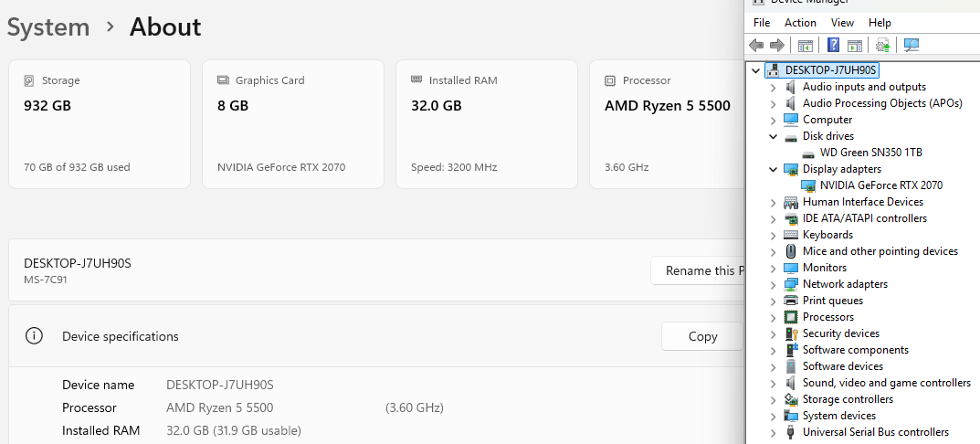Click Scan for hardware changes toolbar icon
The width and height of the screenshot is (980, 444).
[912, 45]
